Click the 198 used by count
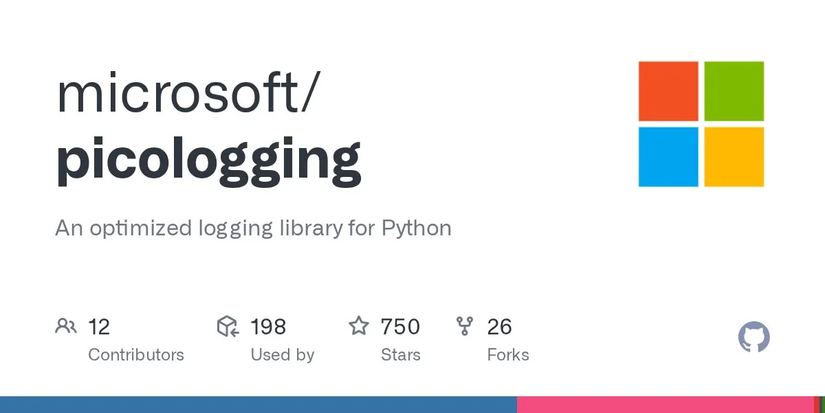This screenshot has width=825, height=413. 268,326
